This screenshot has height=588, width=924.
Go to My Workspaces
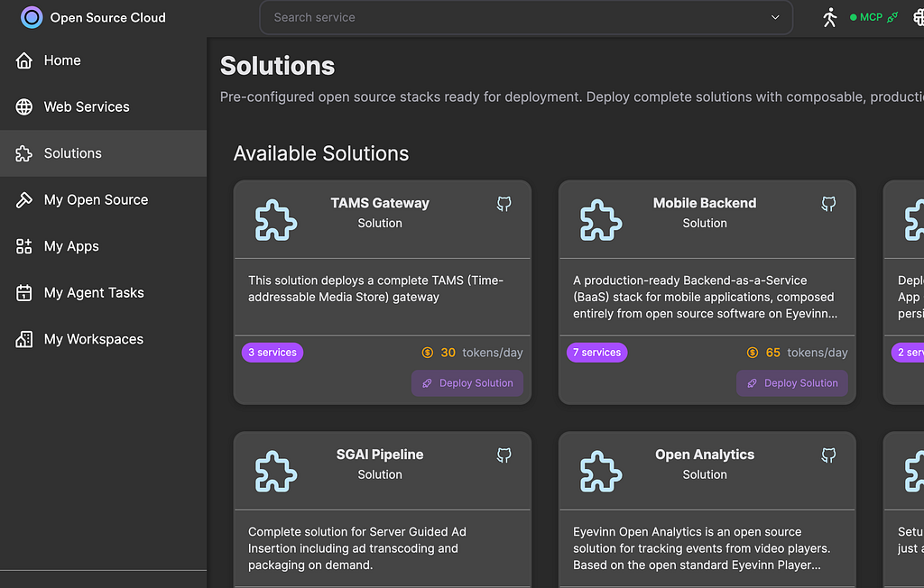point(103,339)
